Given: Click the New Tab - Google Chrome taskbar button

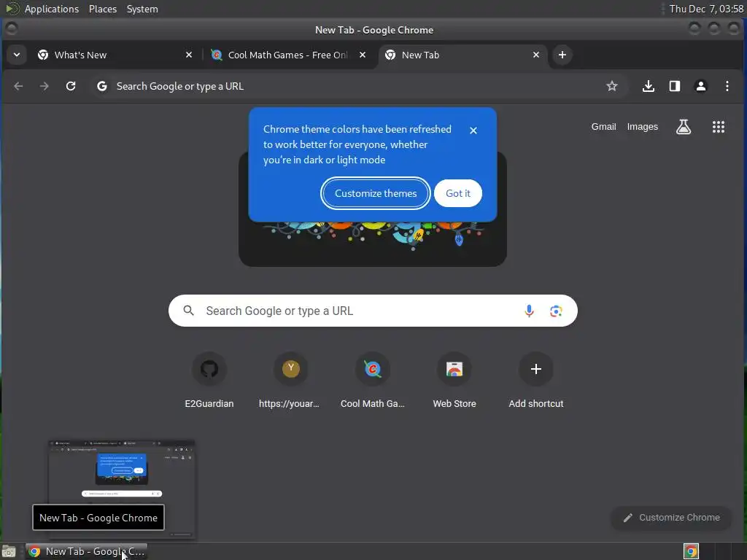Looking at the screenshot, I should (86, 551).
